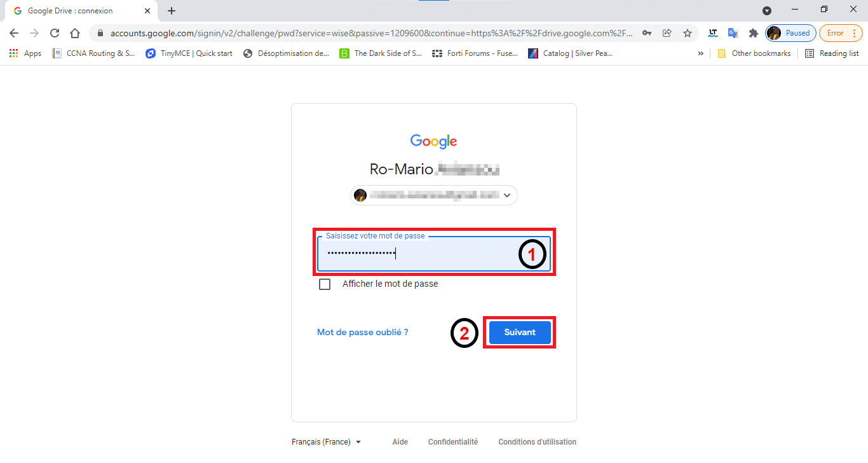Open TinyMCE Quick start bookmark
868x463 pixels.
click(x=189, y=53)
